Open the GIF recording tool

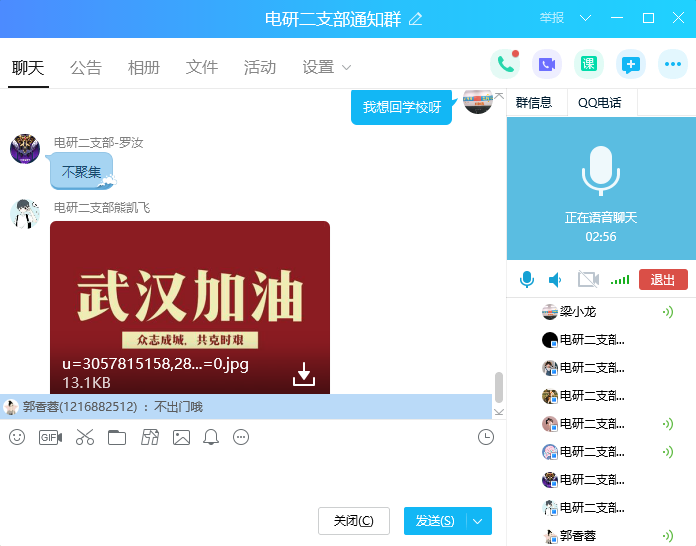pos(50,437)
